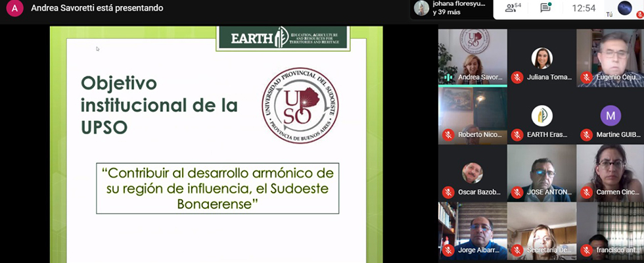Select Roberto Nico video tile
This screenshot has width=644, height=263.
(x=472, y=116)
